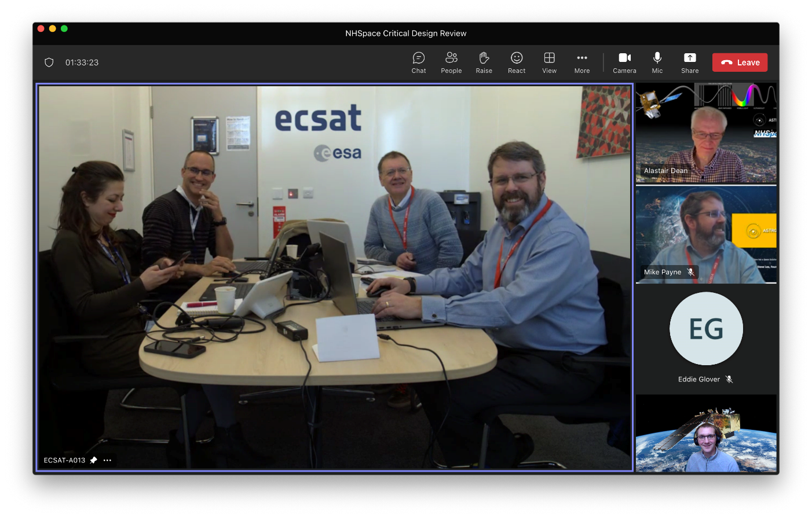The image size is (812, 518).
Task: Click Eddie Glover's EG avatar circle
Action: [x=706, y=329]
